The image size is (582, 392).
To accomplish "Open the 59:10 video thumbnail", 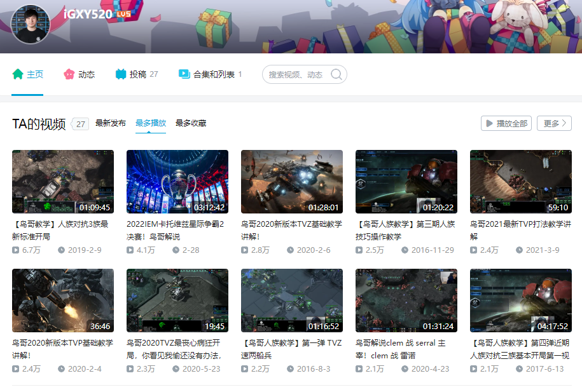I will coord(521,182).
